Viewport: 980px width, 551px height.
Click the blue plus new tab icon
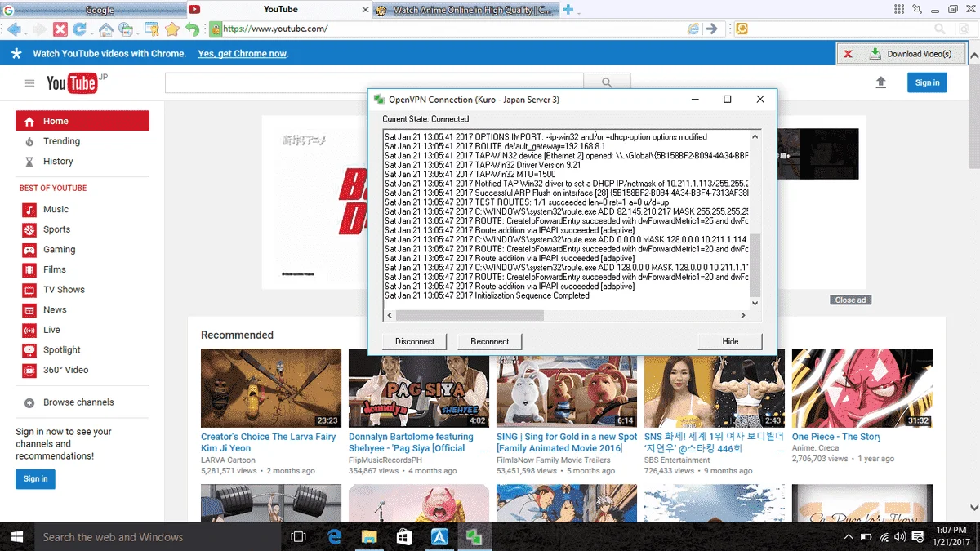pos(568,10)
